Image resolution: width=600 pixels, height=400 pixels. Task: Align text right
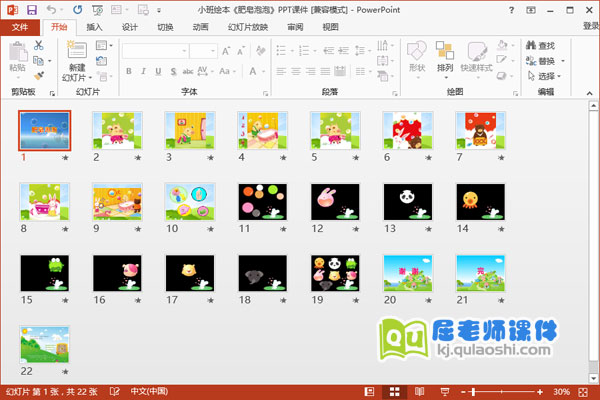[x=310, y=71]
